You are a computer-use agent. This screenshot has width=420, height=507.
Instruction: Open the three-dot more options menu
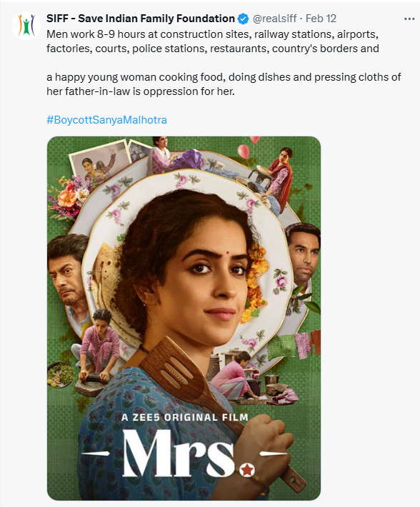tap(409, 19)
